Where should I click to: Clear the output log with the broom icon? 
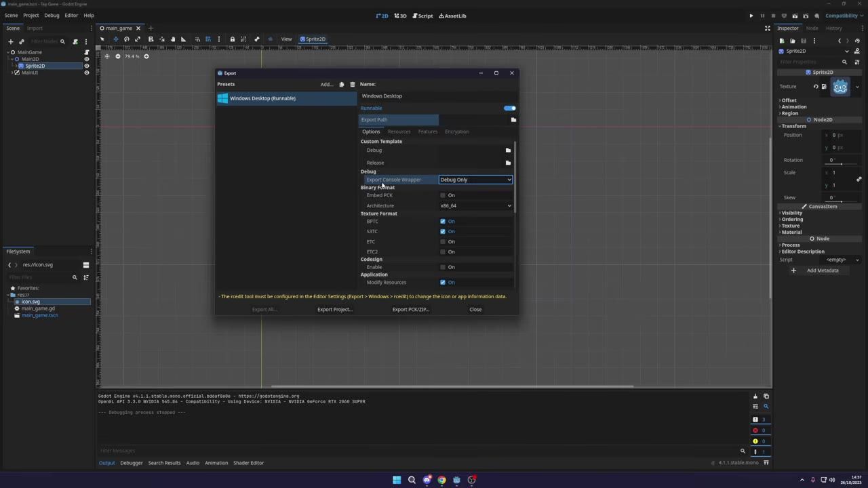point(755,396)
